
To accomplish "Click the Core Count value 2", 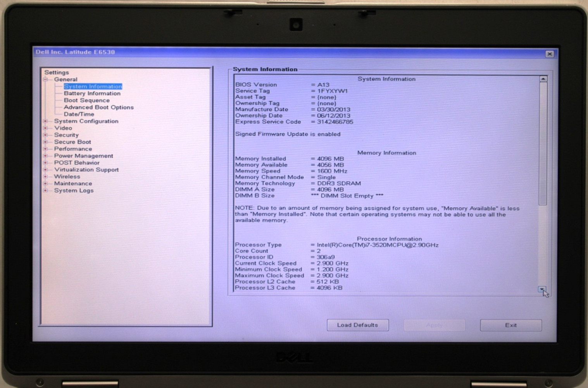I will [319, 251].
